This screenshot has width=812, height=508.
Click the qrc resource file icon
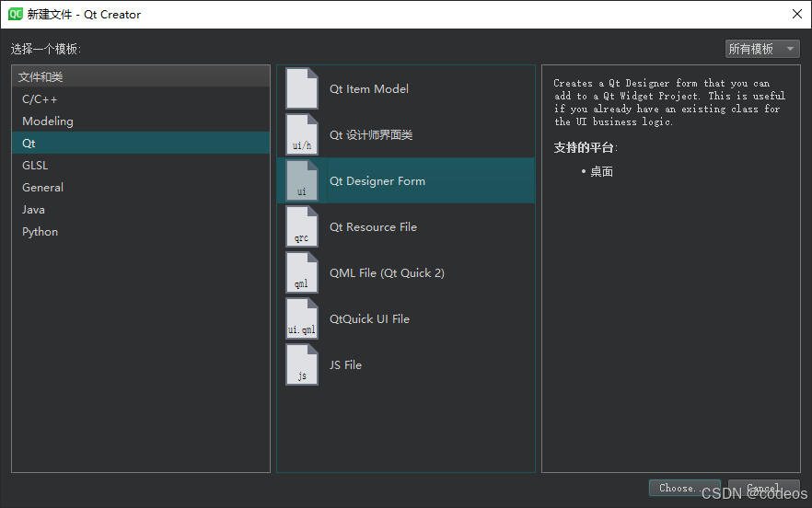[x=301, y=226]
